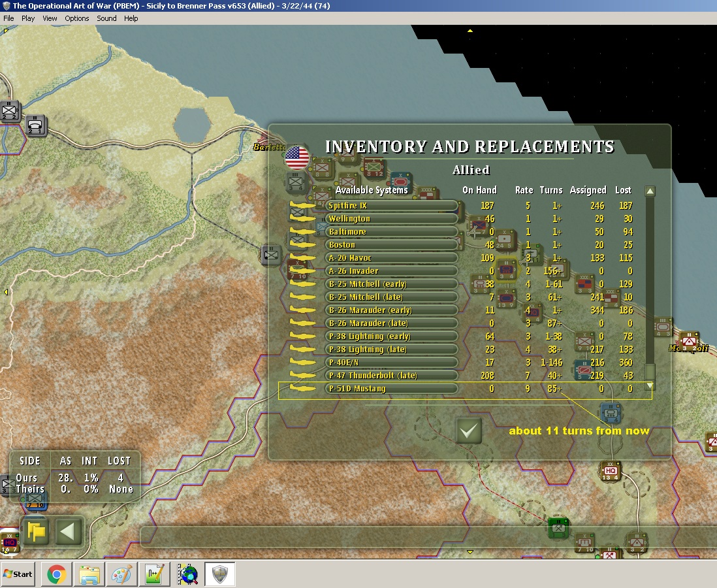This screenshot has width=717, height=588.
Task: Open the globe magnifier taskbar icon
Action: pos(187,574)
